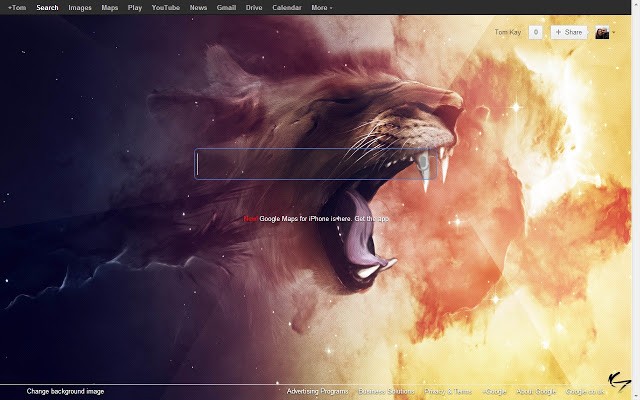
Task: Open the About Google footer link
Action: 536,391
